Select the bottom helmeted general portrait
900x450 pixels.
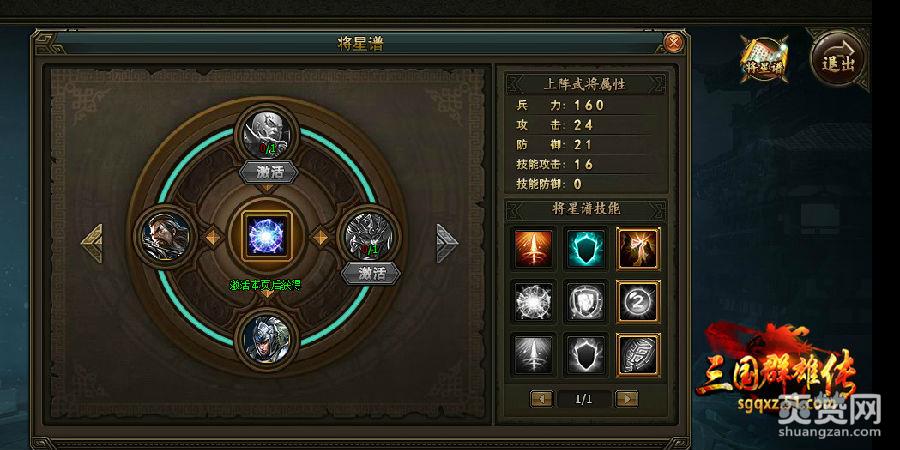click(x=267, y=338)
